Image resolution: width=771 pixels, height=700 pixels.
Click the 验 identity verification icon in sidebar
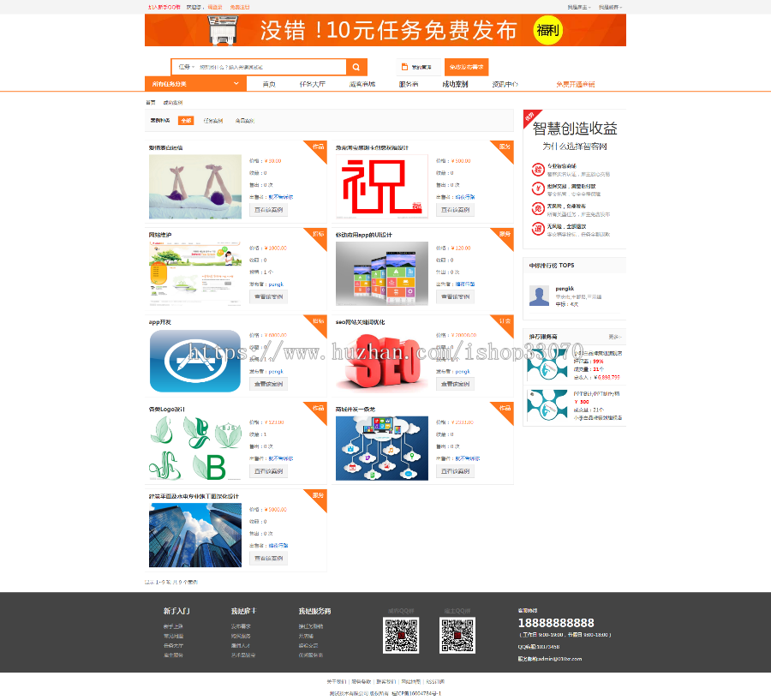537,169
